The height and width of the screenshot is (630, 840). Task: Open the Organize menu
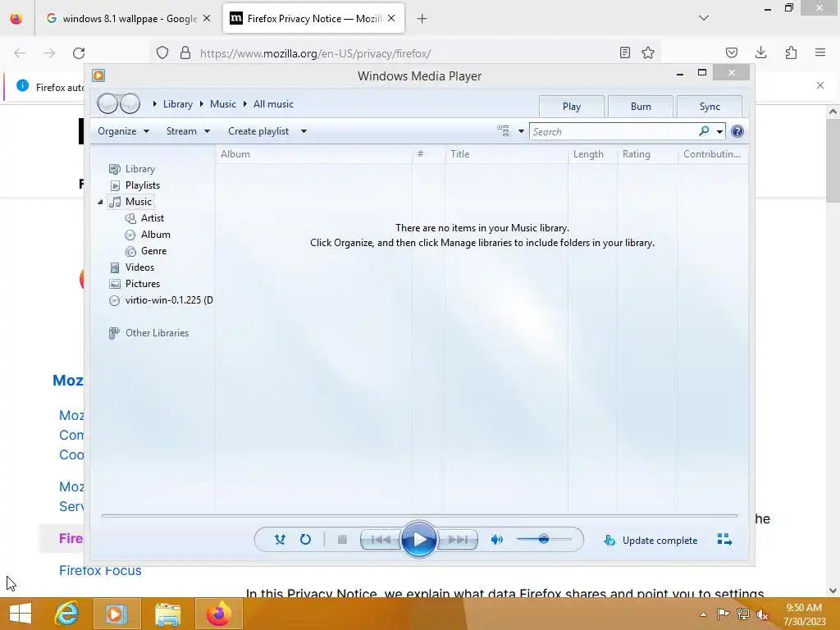[123, 131]
